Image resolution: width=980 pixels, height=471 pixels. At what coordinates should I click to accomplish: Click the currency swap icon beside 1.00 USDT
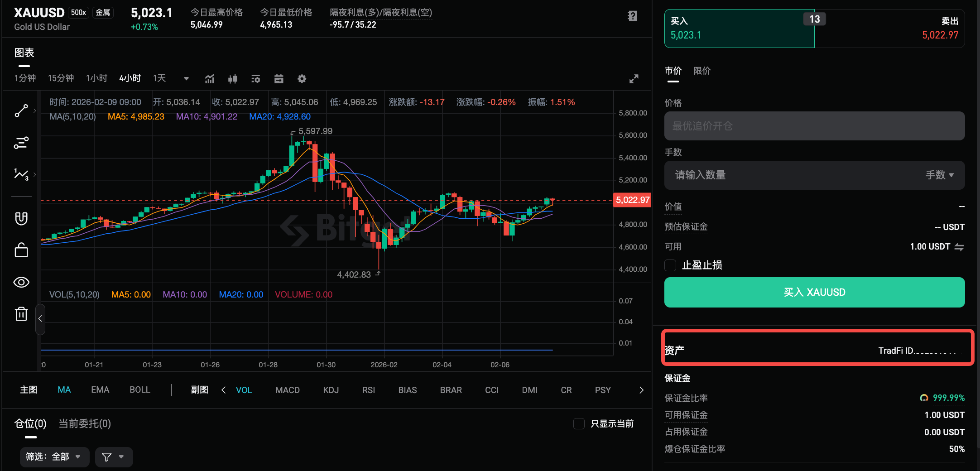[x=960, y=246]
